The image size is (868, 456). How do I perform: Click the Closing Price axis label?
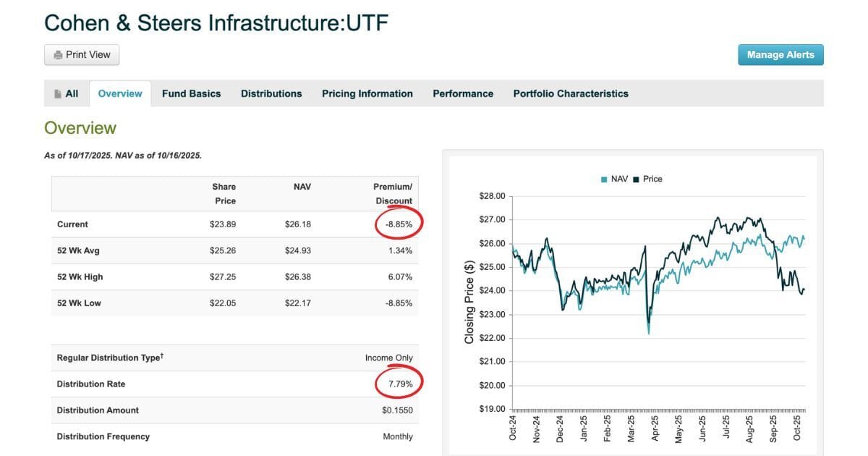(x=469, y=302)
